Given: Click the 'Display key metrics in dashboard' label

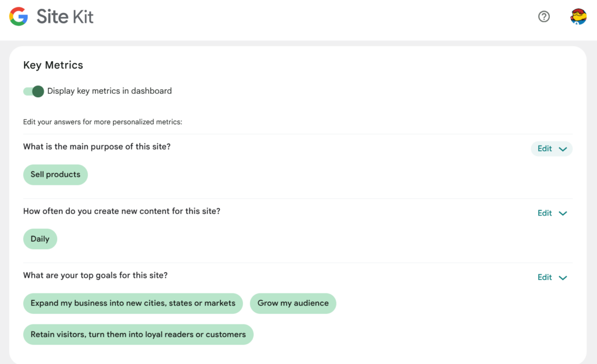Looking at the screenshot, I should click(109, 91).
